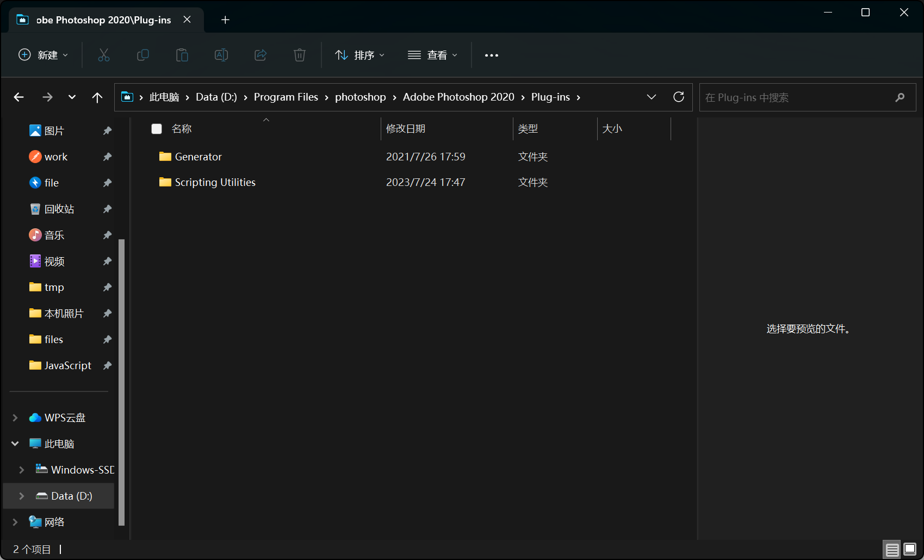
Task: Click the Paste clipboard icon
Action: 182,55
